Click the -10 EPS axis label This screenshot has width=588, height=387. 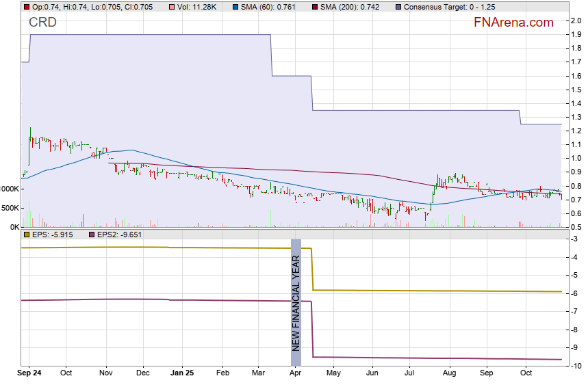(x=576, y=366)
